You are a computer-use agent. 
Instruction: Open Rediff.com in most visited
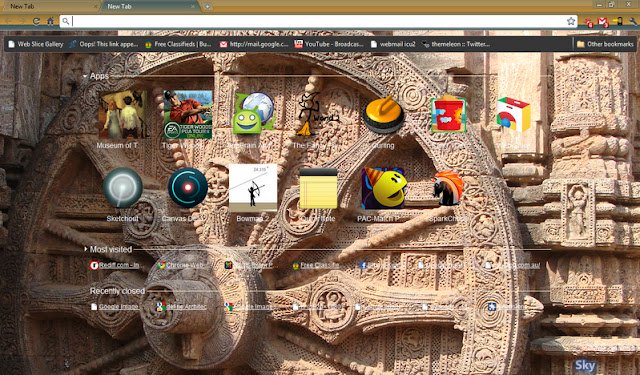pyautogui.click(x=115, y=265)
